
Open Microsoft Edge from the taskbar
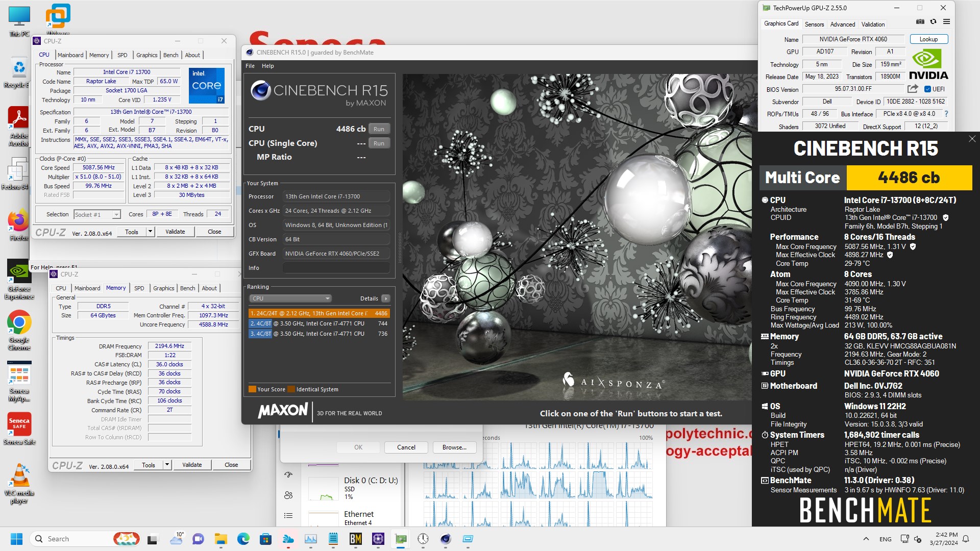pyautogui.click(x=243, y=539)
